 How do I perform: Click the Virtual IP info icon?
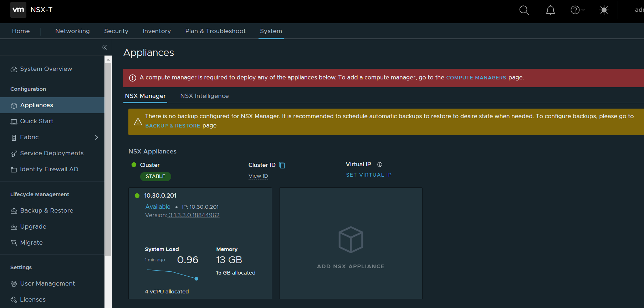point(380,165)
